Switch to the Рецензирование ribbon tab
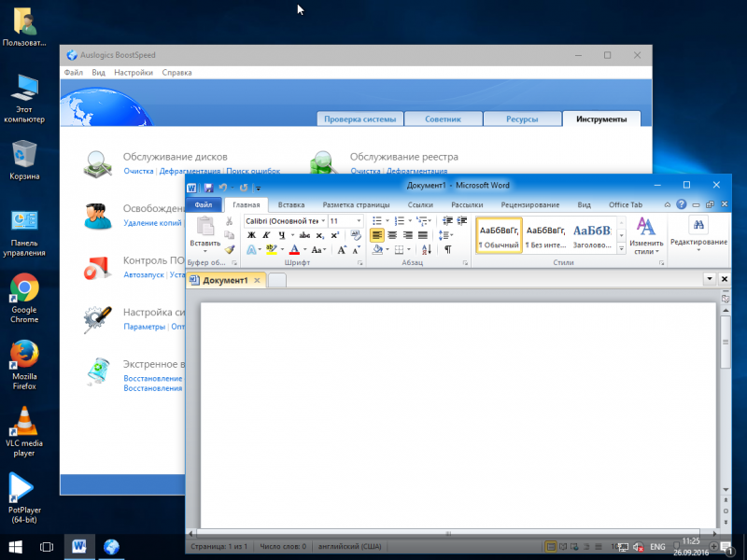Viewport: 747px width, 560px height. point(529,204)
